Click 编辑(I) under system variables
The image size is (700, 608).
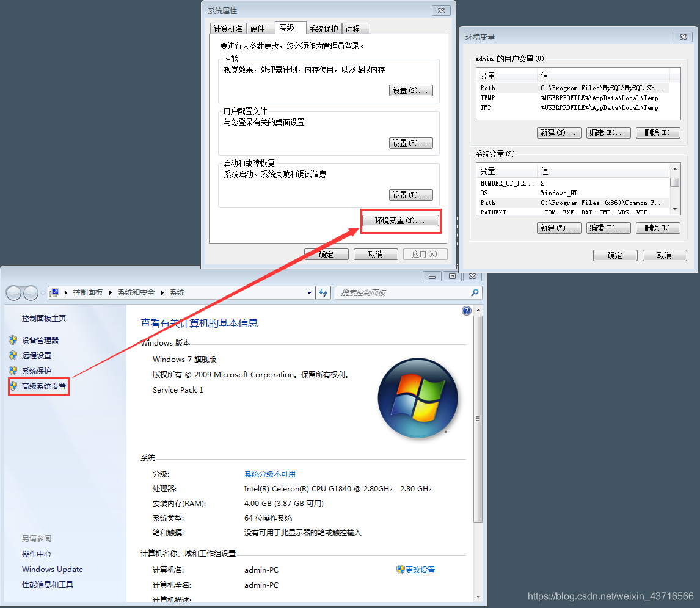[x=608, y=228]
